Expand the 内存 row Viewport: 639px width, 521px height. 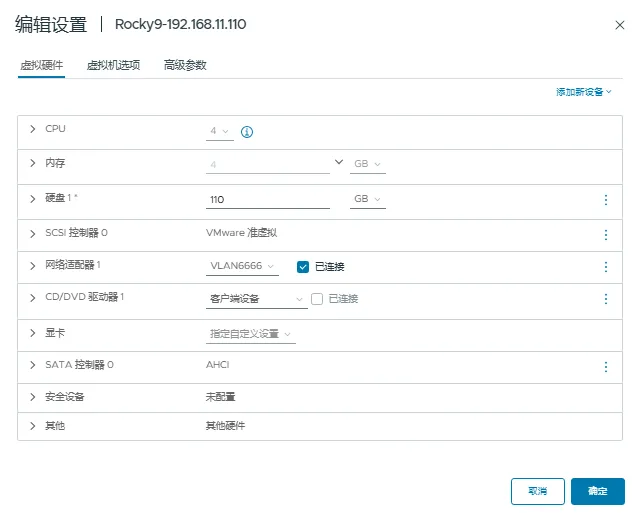[33, 163]
